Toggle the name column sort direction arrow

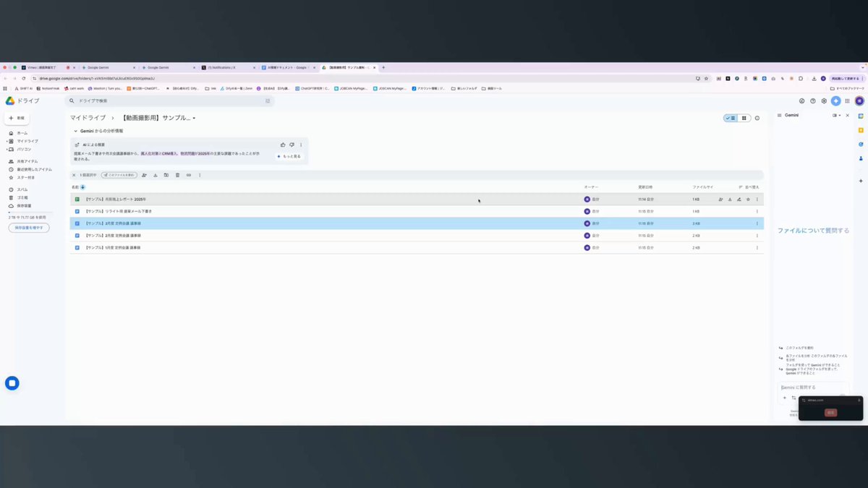[x=82, y=187]
